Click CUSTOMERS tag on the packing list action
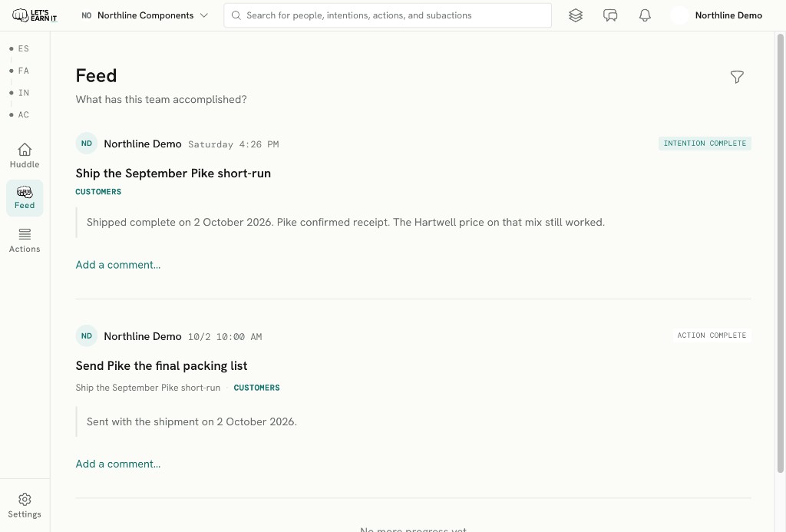786x532 pixels. click(x=256, y=388)
